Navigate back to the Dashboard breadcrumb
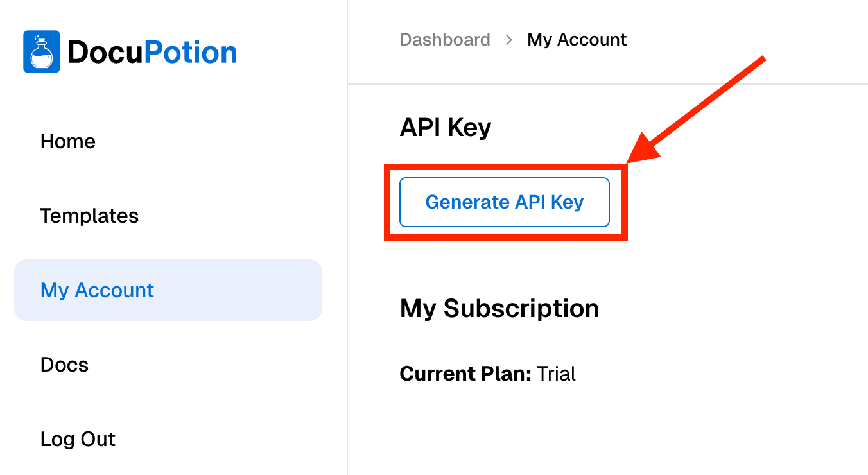Image resolution: width=868 pixels, height=475 pixels. tap(445, 39)
